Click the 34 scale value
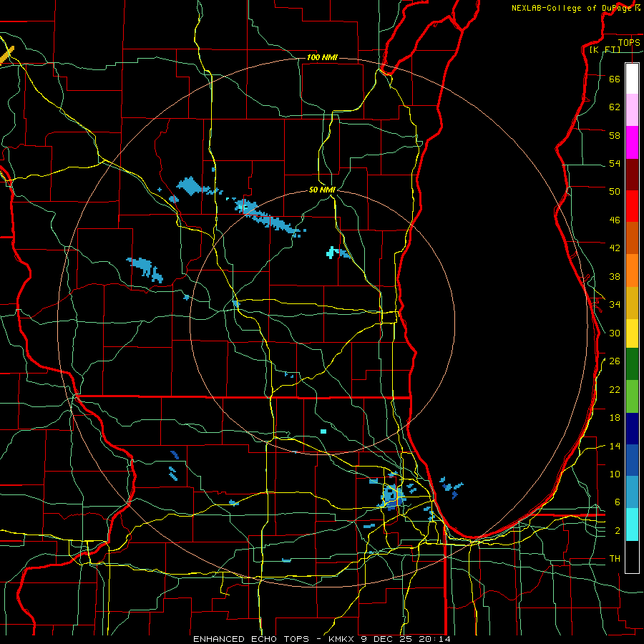The width and height of the screenshot is (644, 644). [615, 305]
